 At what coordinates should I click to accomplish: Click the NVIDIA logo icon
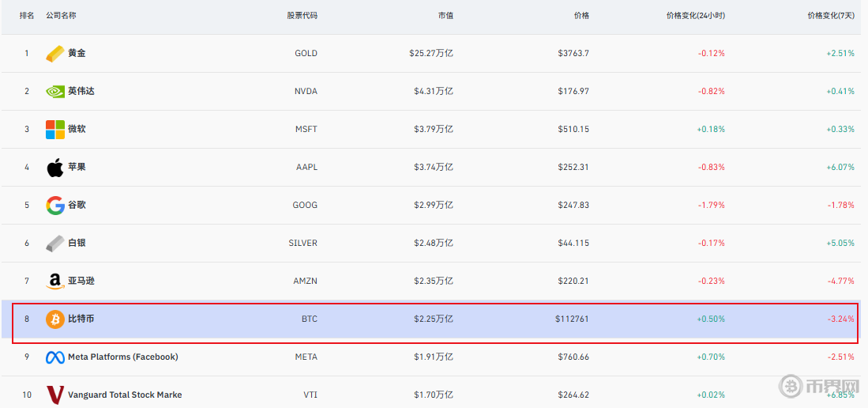coord(54,92)
